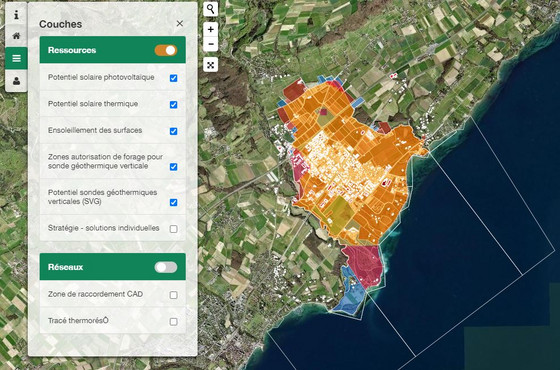
Task: Select the layers menu hamburger icon
Action: click(x=16, y=58)
